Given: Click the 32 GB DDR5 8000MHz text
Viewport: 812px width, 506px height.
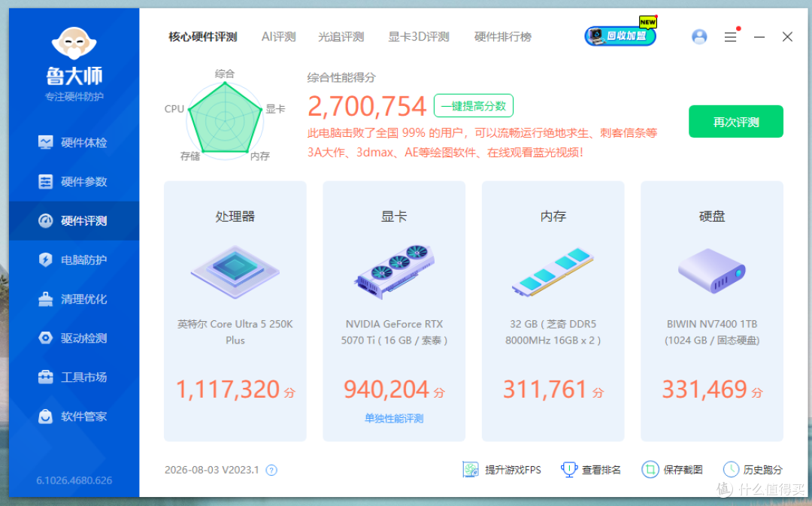Looking at the screenshot, I should tap(553, 332).
